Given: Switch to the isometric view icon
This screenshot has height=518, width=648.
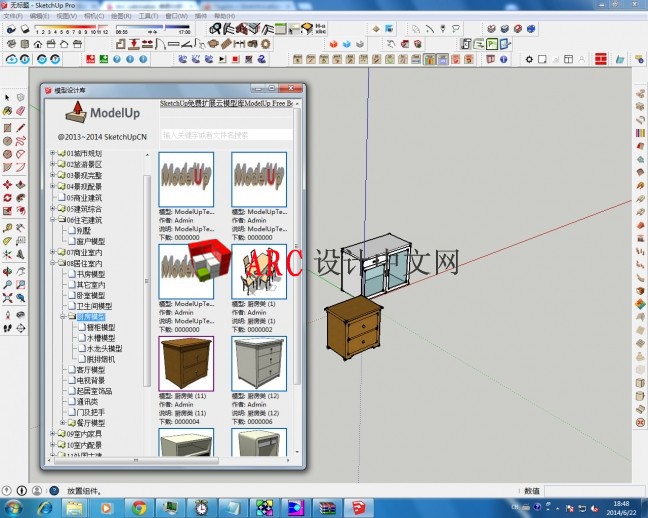Looking at the screenshot, I should click(x=12, y=44).
